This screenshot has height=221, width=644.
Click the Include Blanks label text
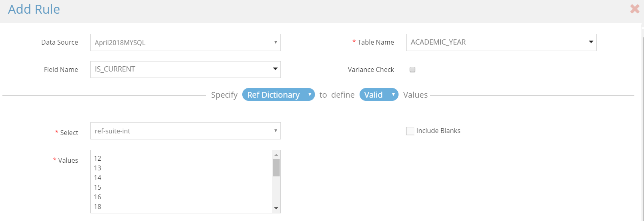click(x=438, y=131)
